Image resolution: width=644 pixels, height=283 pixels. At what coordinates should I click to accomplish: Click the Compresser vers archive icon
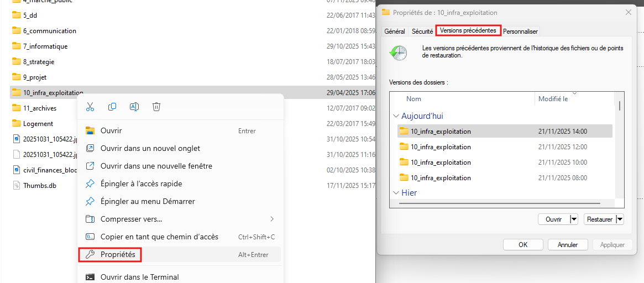(x=90, y=219)
